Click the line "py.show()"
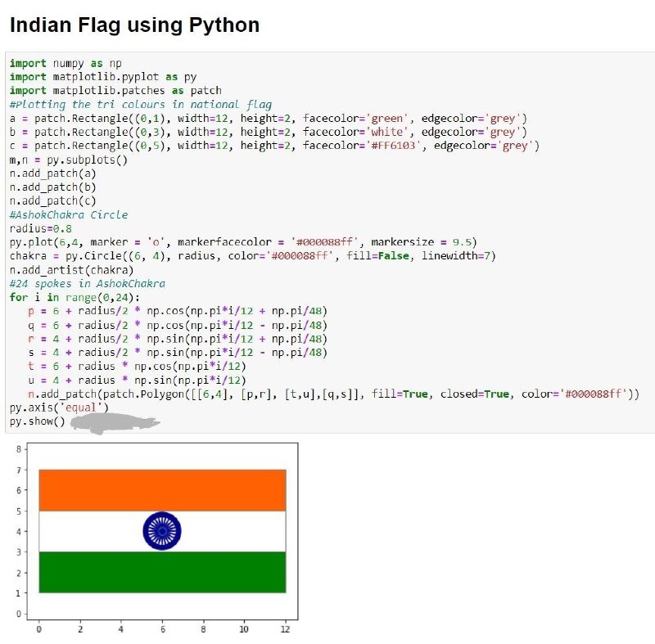The width and height of the screenshot is (655, 644). point(37,421)
